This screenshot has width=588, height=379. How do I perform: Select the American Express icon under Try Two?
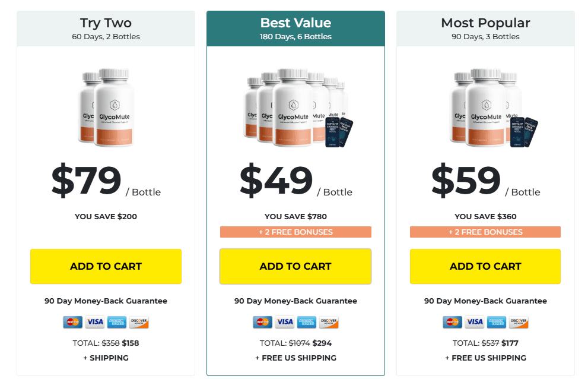116,322
